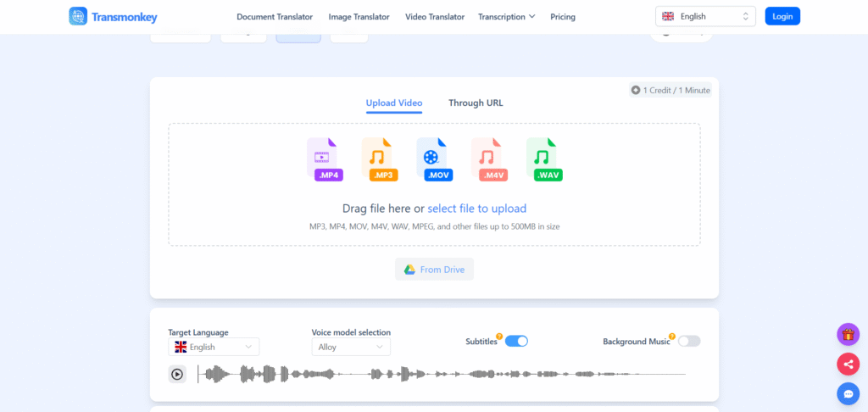Click the credit coin icon
This screenshot has height=412, width=868.
pyautogui.click(x=636, y=90)
